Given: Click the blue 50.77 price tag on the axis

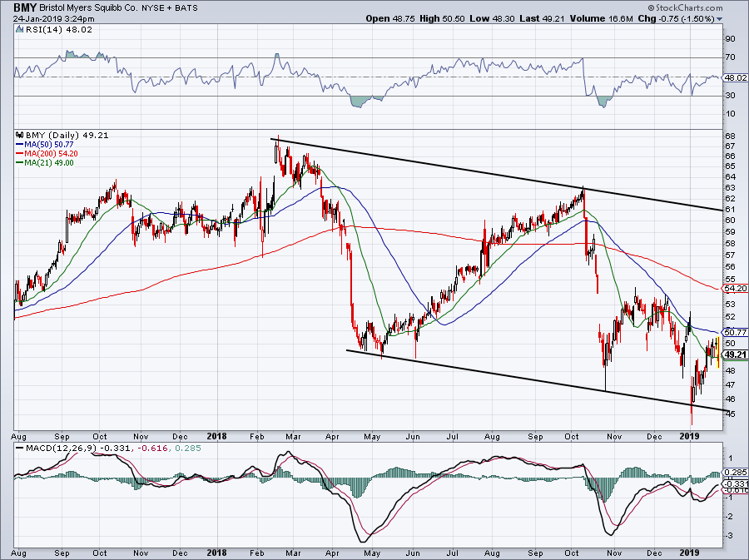Looking at the screenshot, I should tap(735, 332).
